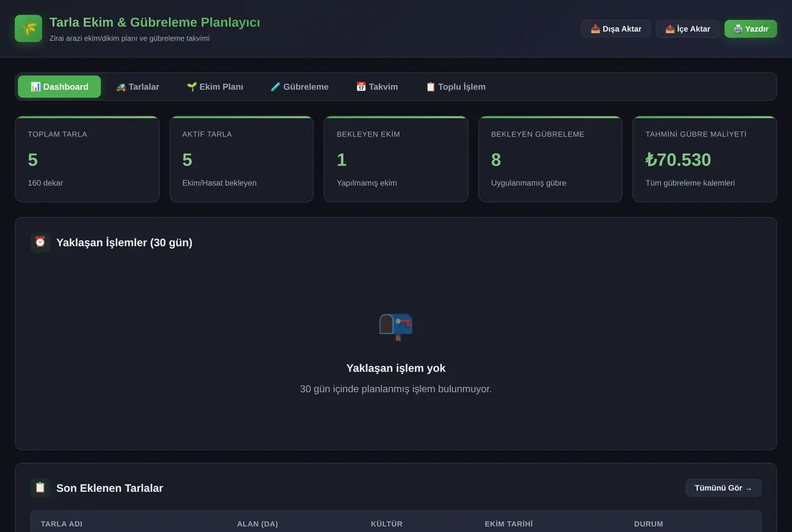
Task: Click the 'Tarla Ekim & Gübreleme Planlayıcı' title
Action: 154,22
